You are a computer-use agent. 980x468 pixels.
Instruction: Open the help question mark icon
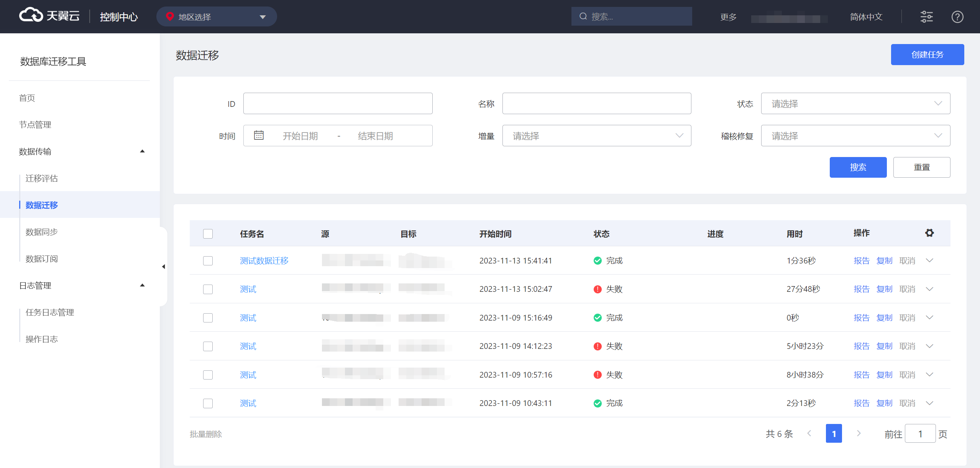[957, 17]
